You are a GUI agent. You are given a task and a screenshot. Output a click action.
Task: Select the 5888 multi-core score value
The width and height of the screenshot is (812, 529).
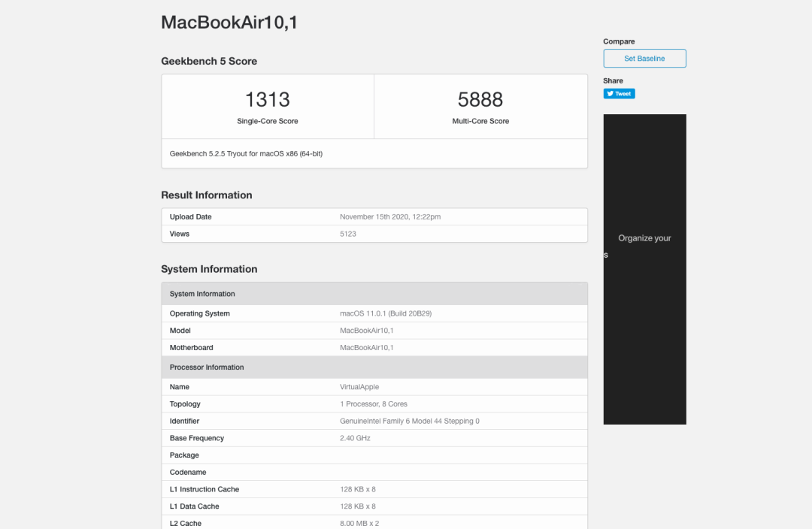click(480, 99)
